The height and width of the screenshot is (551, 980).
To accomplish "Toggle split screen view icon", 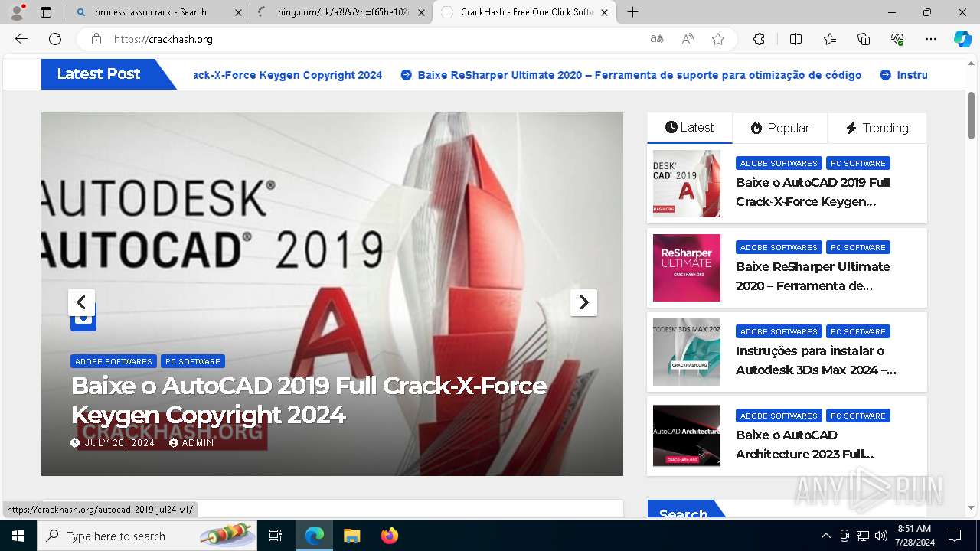I will (795, 39).
